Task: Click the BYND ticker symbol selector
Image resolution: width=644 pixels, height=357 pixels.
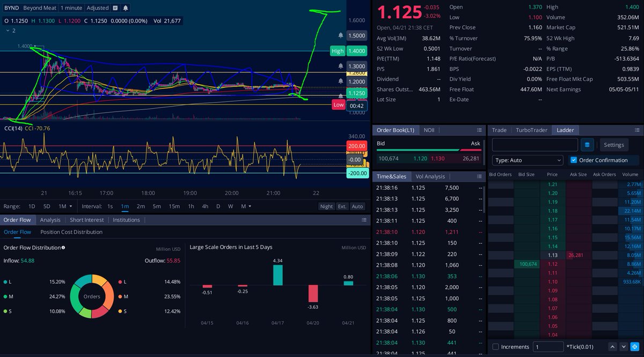Action: (11, 8)
